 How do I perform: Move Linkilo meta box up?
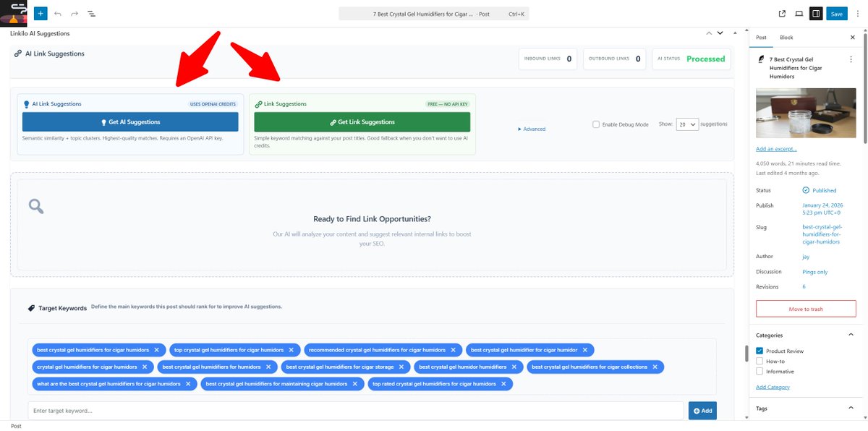tap(709, 33)
